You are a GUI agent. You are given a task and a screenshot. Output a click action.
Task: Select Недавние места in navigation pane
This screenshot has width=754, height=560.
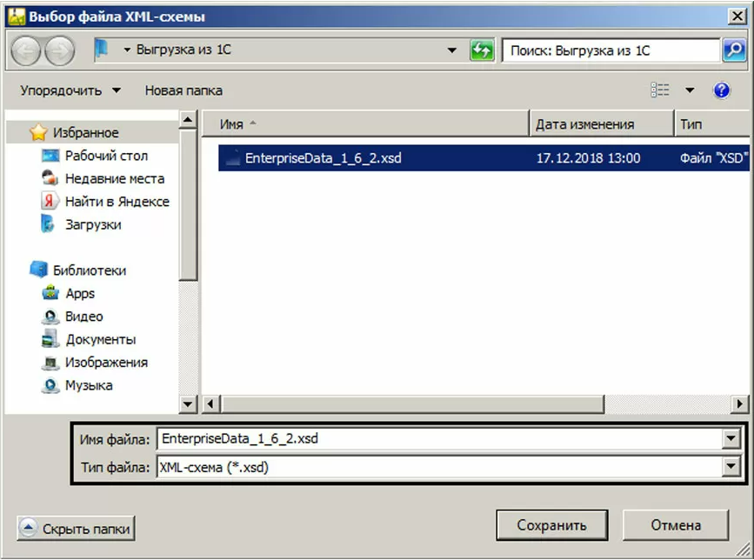(x=115, y=179)
